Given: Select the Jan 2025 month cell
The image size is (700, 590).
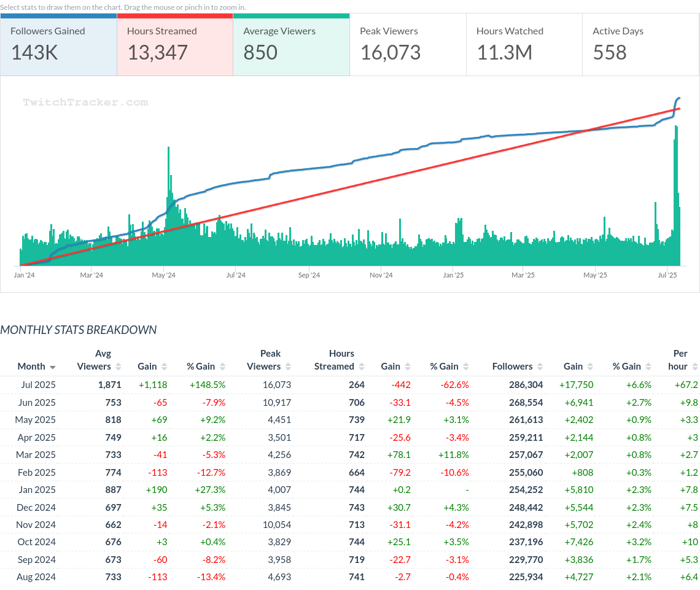Looking at the screenshot, I should tap(37, 490).
